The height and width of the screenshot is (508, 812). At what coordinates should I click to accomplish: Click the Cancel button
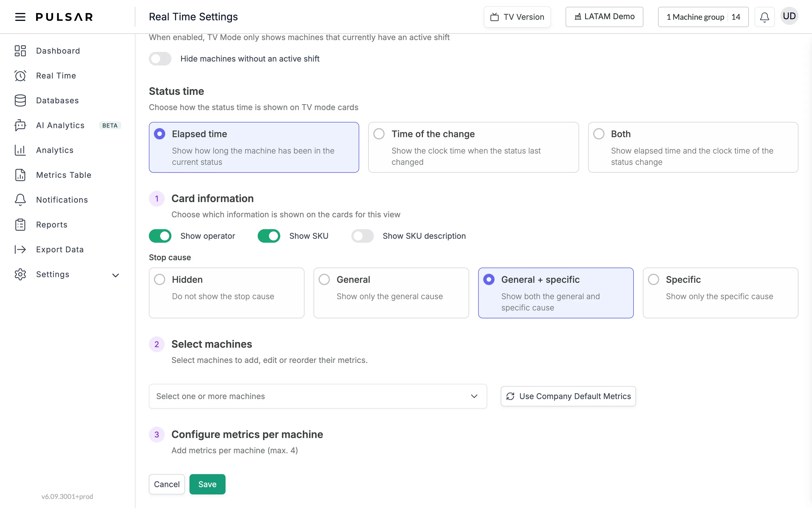167,484
